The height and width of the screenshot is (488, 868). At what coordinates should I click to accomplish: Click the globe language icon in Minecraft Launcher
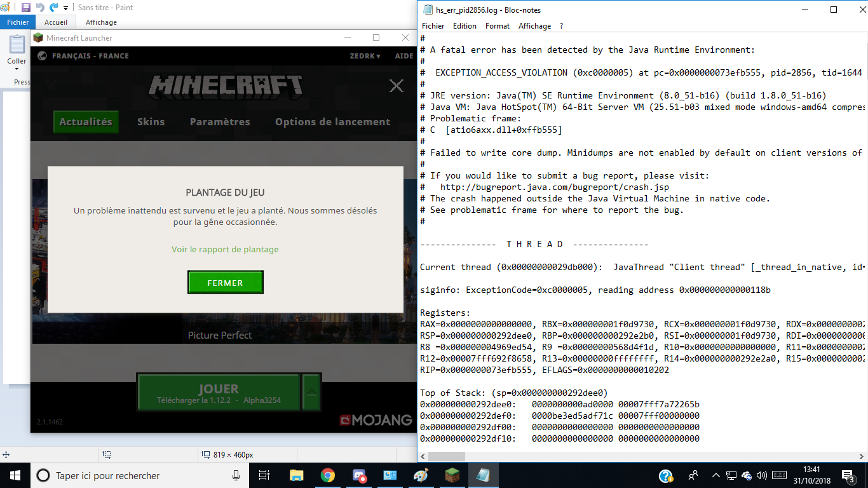(43, 56)
